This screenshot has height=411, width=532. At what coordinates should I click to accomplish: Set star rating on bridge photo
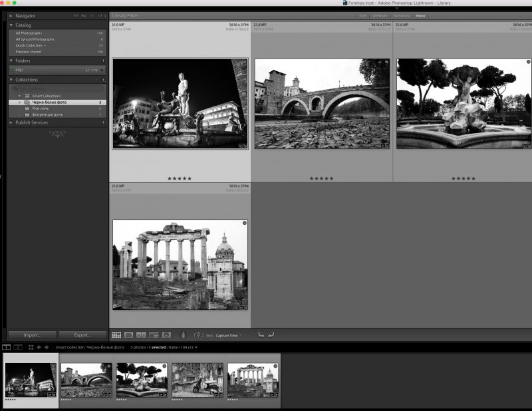(321, 178)
